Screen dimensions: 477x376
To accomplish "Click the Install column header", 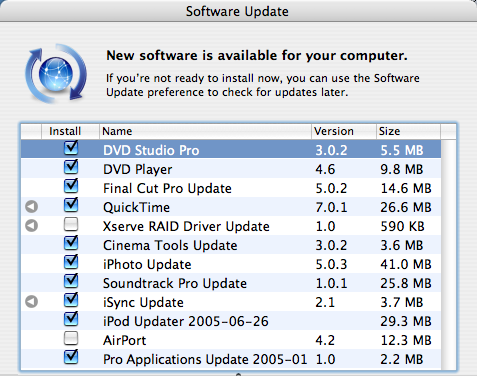I will tap(70, 131).
